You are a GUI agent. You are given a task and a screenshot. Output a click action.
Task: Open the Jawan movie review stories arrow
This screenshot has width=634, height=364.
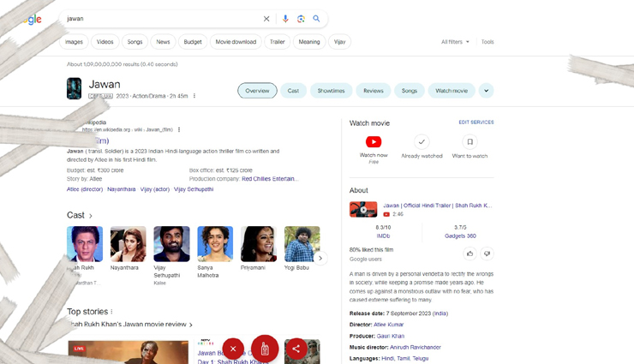tap(191, 325)
